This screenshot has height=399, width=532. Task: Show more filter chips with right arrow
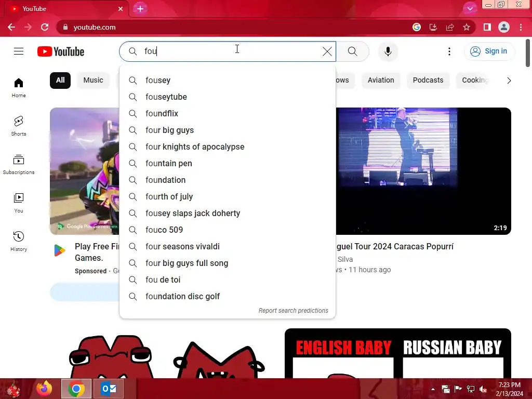click(x=509, y=81)
